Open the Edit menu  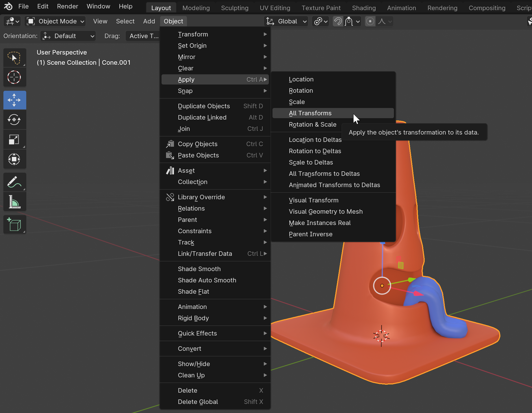click(x=43, y=6)
